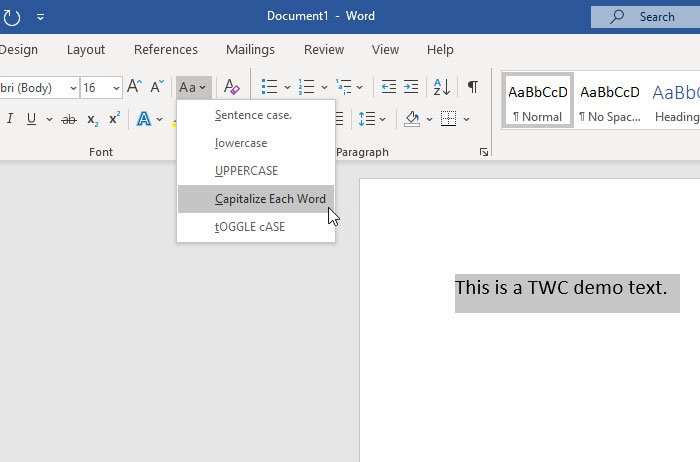Open the Multilevel List dropdown arrow
The width and height of the screenshot is (700, 462).
[x=360, y=87]
